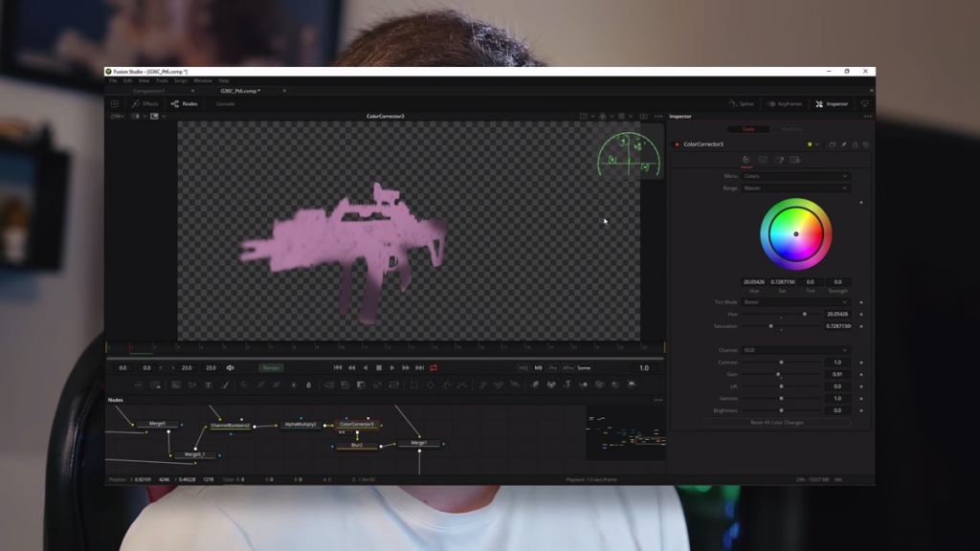Open the Menu dropdown set to Colors
Viewport: 980px width, 551px height.
795,176
